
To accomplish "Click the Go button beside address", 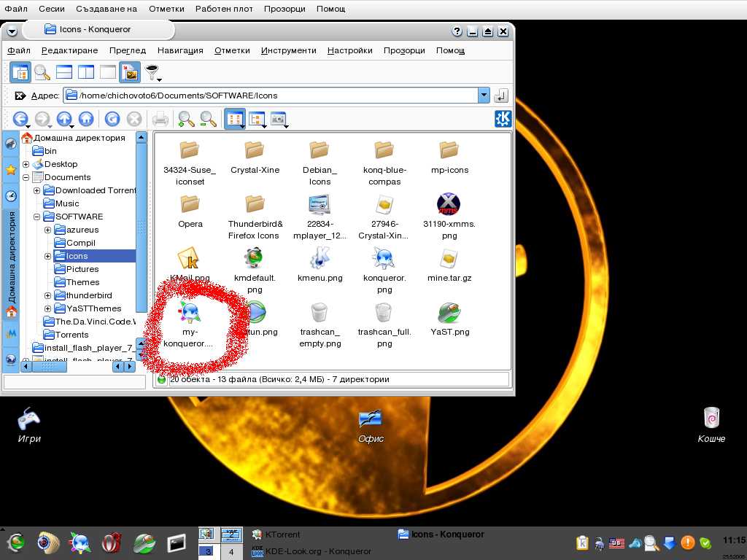I will point(500,96).
